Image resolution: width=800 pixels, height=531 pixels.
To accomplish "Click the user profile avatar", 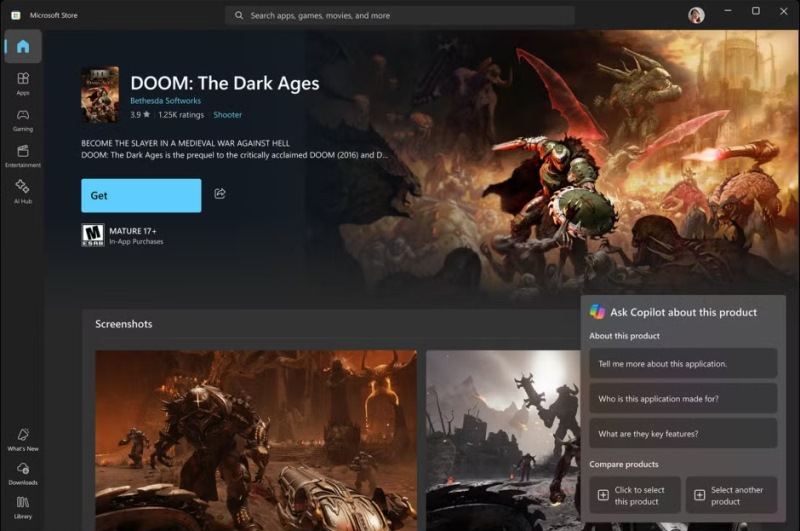I will pyautogui.click(x=696, y=15).
